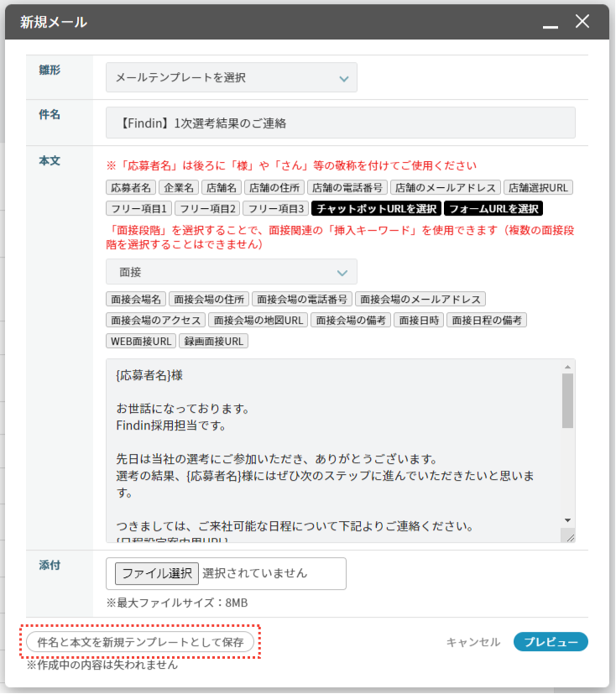
Task: Insert the 面接会場の地図URL keyword
Action: pos(258,320)
